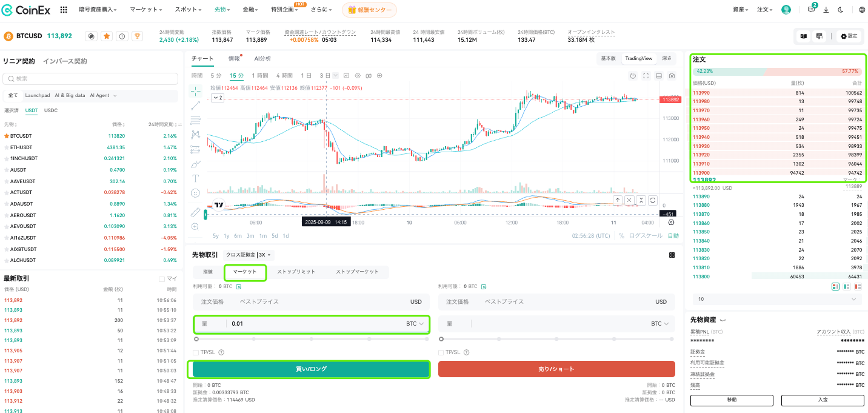Enter chart fullscreen mode
Image resolution: width=868 pixels, height=413 pixels.
point(646,76)
